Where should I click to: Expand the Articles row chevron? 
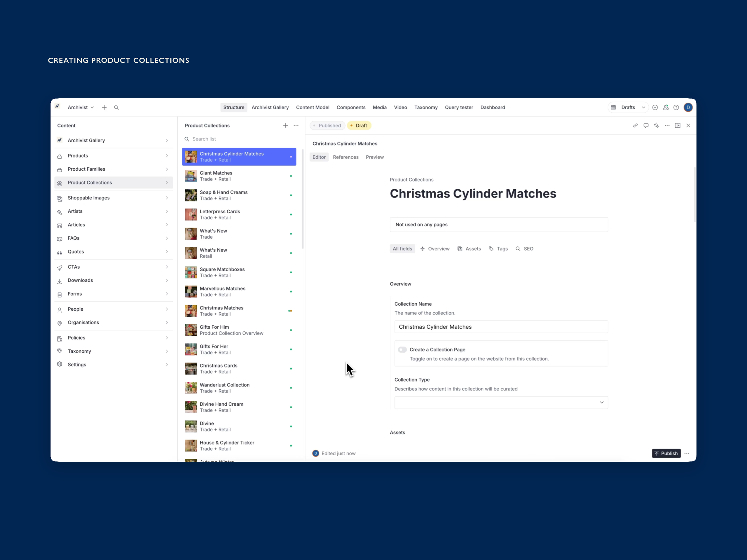[167, 225]
